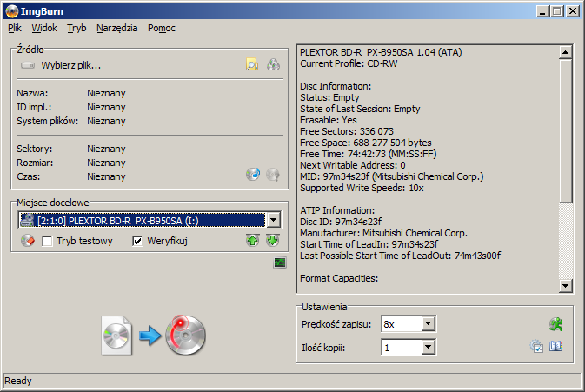Click the 'MID: 97m34s23f' line
Viewport: 585px width, 392px height.
[x=392, y=176]
